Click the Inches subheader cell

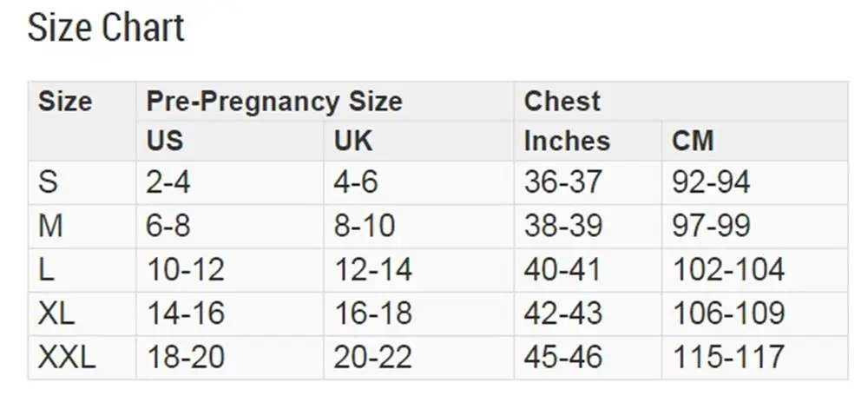click(588, 142)
